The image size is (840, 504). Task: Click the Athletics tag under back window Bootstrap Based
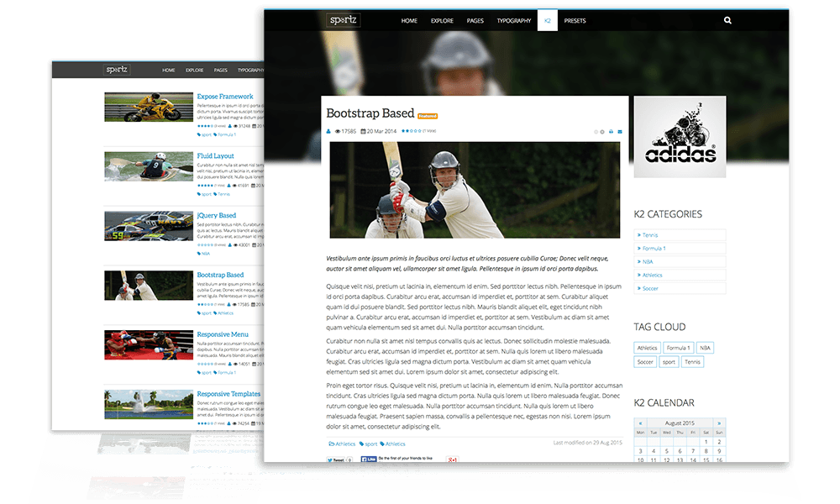(224, 313)
